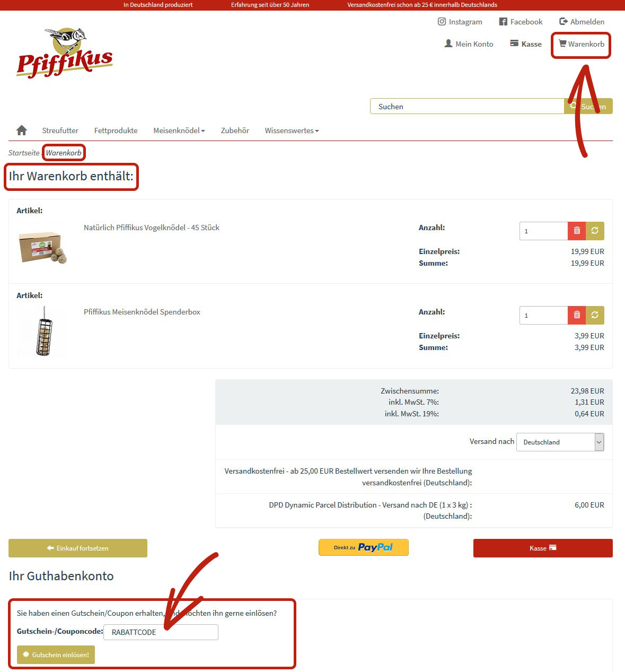The width and height of the screenshot is (625, 672).
Task: Click the Pfiffikus logo
Action: click(65, 53)
